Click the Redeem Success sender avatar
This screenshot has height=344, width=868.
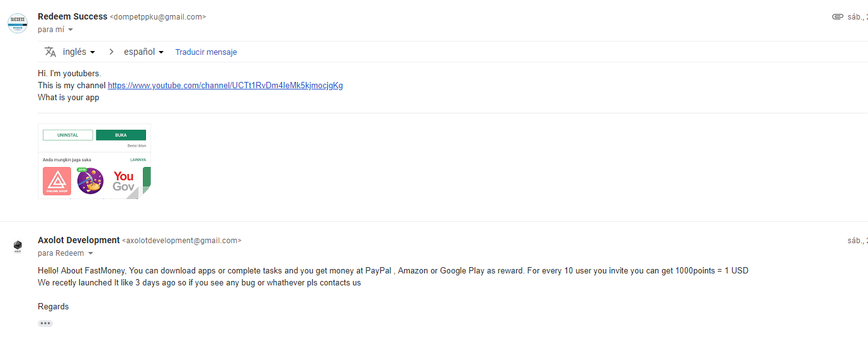tap(18, 23)
